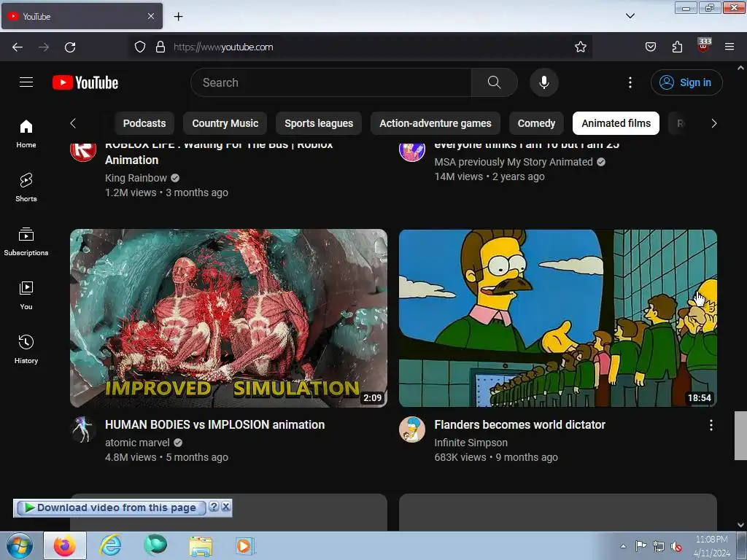The image size is (747, 560).
Task: Open King Rainbow channel avatar
Action: [x=83, y=150]
